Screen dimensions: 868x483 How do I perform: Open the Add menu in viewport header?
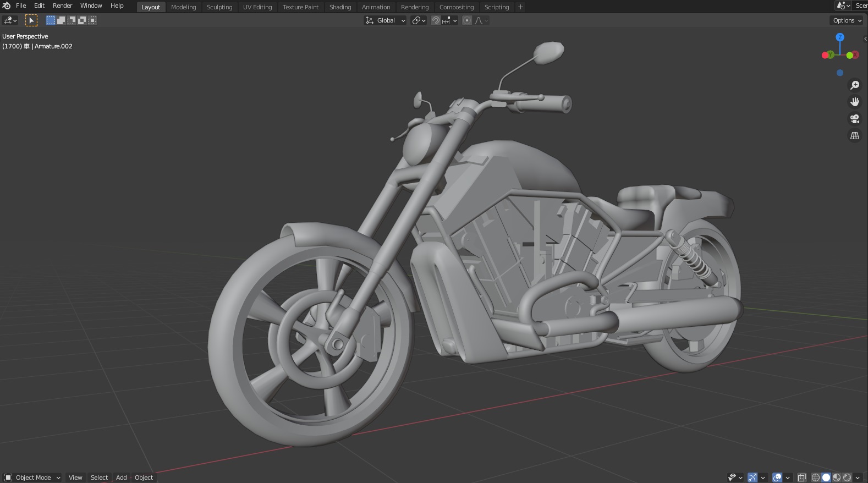(121, 477)
